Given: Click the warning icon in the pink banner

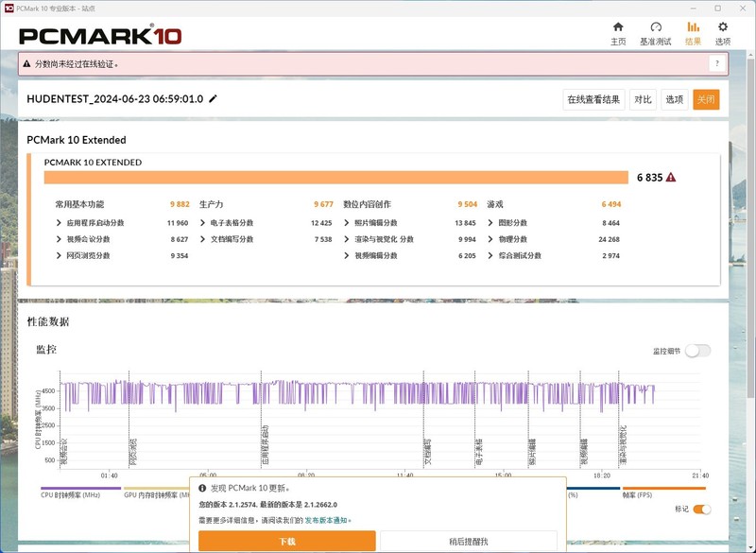Looking at the screenshot, I should (x=27, y=63).
